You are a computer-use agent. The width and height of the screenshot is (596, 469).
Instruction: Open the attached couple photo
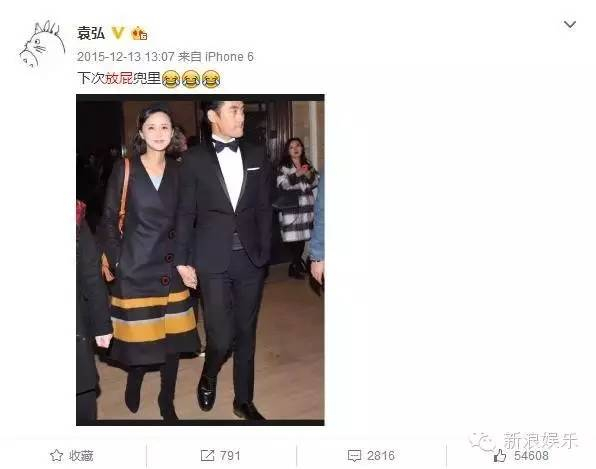[200, 260]
